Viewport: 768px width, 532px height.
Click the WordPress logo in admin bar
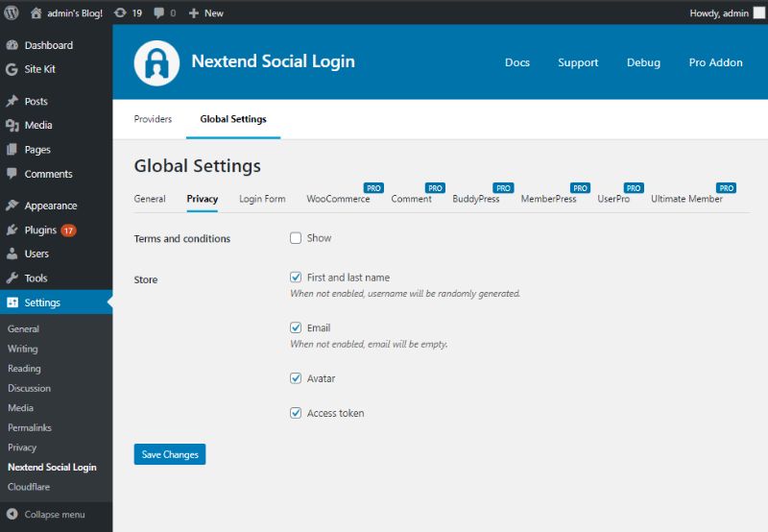tap(12, 12)
